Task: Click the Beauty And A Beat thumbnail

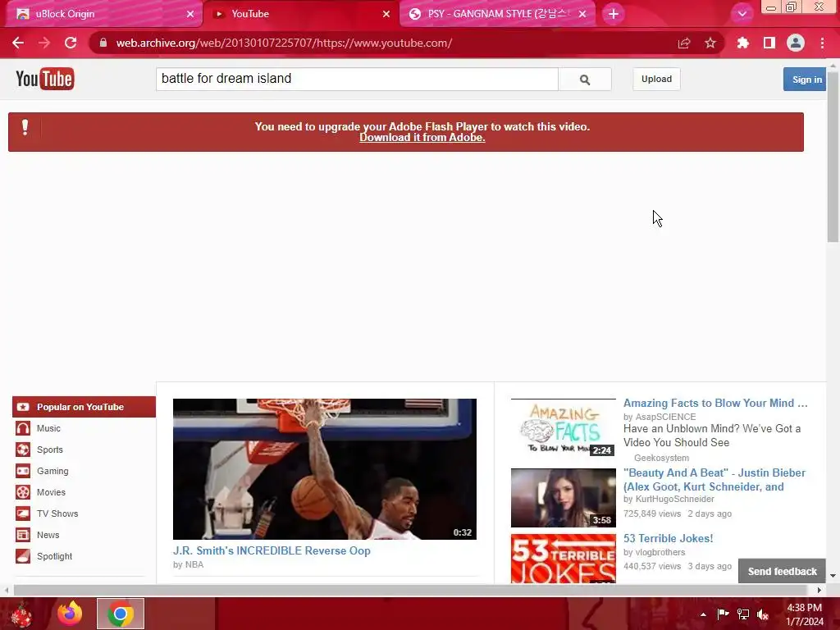Action: (563, 498)
